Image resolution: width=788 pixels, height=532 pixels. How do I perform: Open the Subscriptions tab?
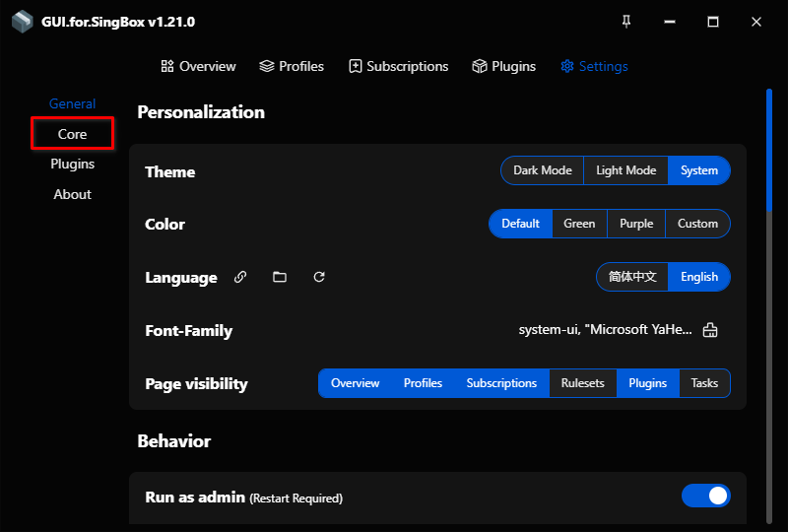click(398, 66)
